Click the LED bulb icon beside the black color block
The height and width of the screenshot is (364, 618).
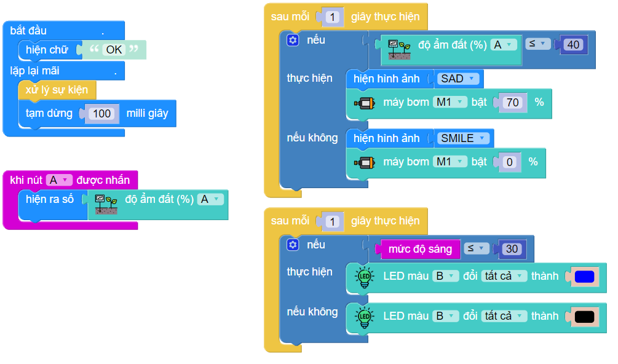tap(364, 317)
